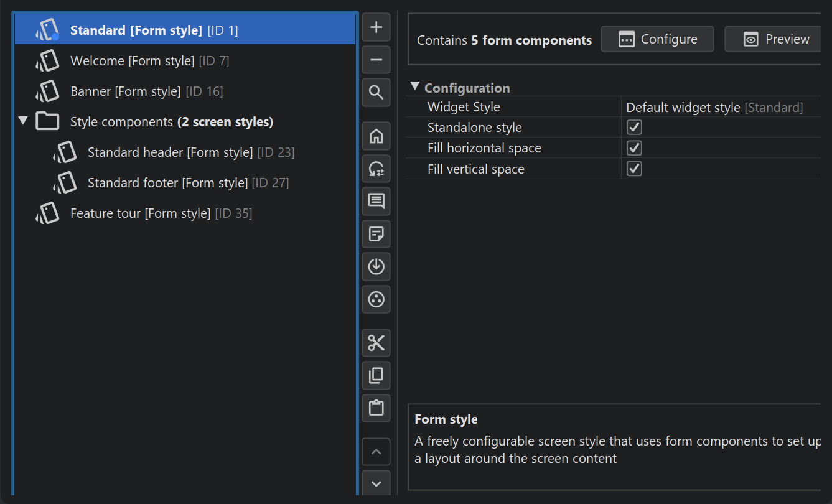
Task: Open the Widget Style value dropdown
Action: (714, 108)
